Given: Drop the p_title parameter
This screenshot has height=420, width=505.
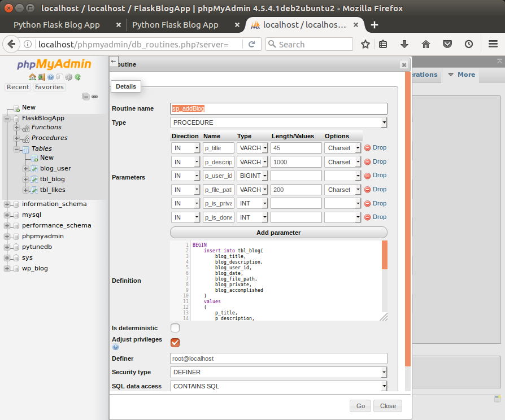Looking at the screenshot, I should click(376, 148).
